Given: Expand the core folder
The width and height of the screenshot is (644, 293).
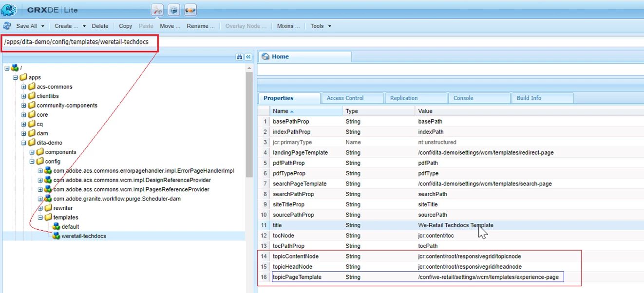Looking at the screenshot, I should click(x=23, y=114).
